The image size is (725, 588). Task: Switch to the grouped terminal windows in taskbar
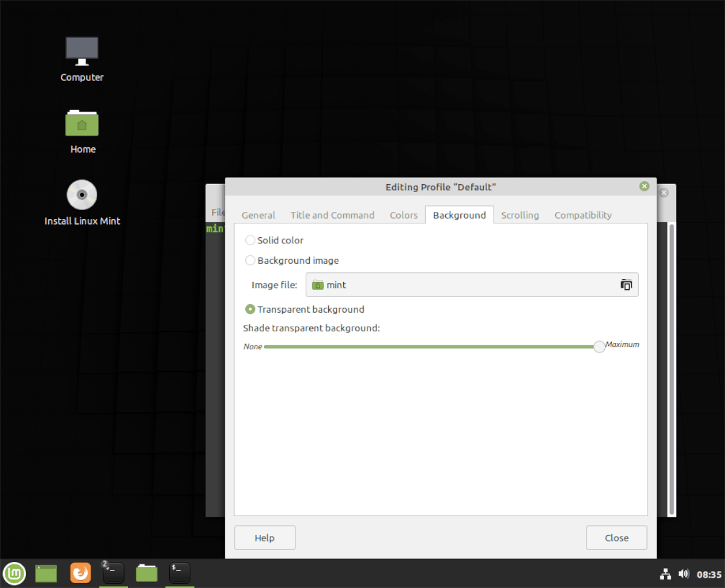113,573
